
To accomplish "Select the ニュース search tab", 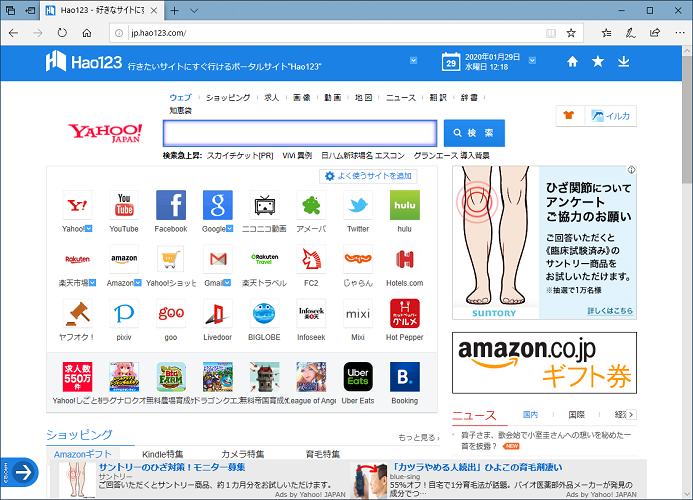I will [x=401, y=97].
